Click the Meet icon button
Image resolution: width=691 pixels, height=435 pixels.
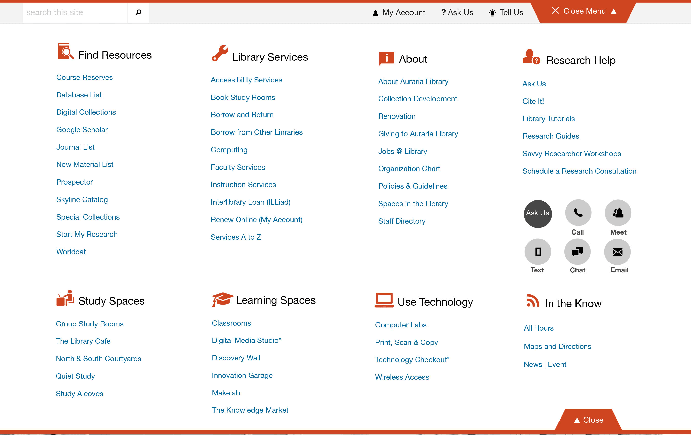tap(619, 213)
